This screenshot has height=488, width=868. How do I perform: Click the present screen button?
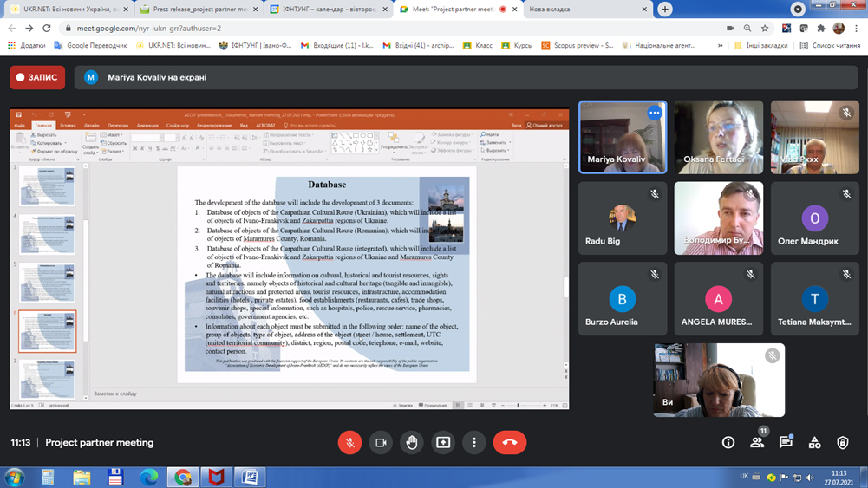(443, 443)
